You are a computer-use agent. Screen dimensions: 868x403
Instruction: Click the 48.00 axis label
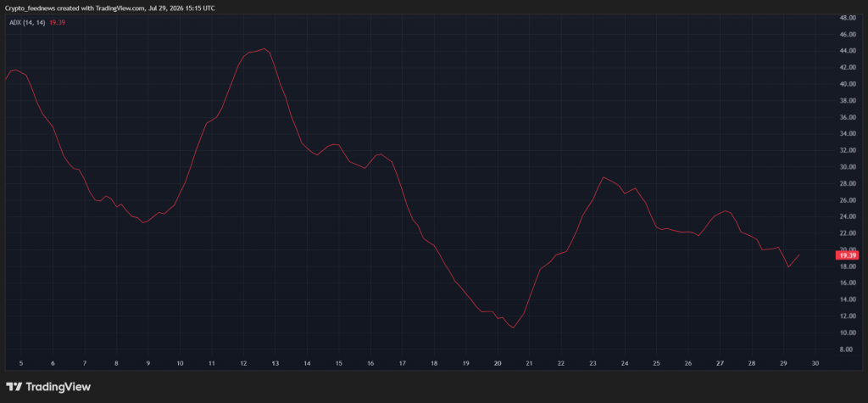click(x=849, y=18)
